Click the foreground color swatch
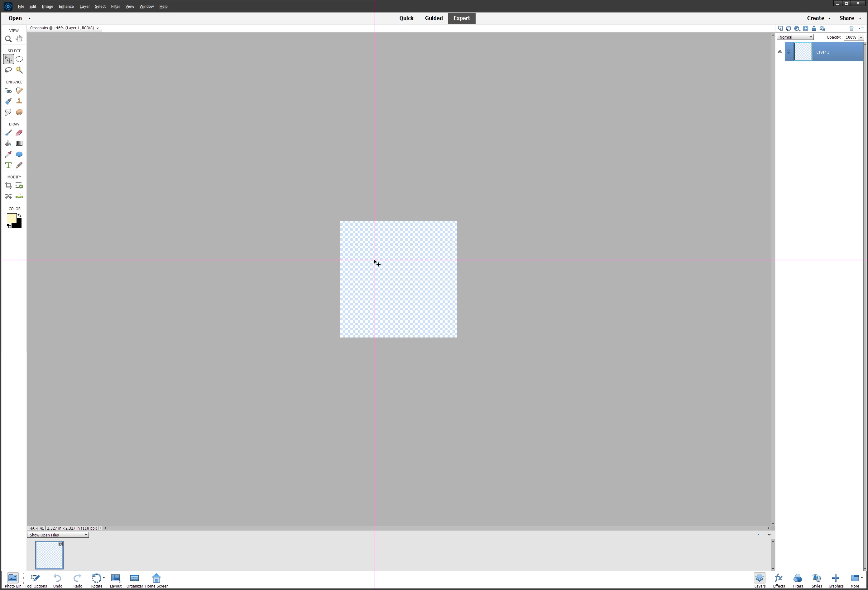Screen dimensions: 868x590 point(11,218)
